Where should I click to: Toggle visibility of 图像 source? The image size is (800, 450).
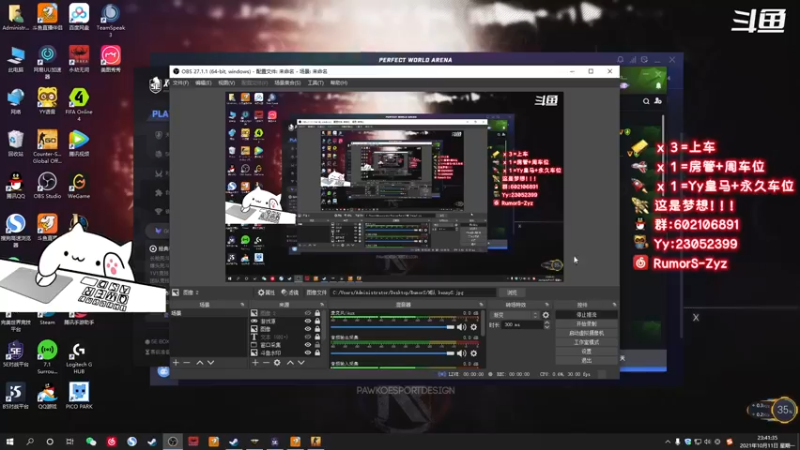pos(308,329)
